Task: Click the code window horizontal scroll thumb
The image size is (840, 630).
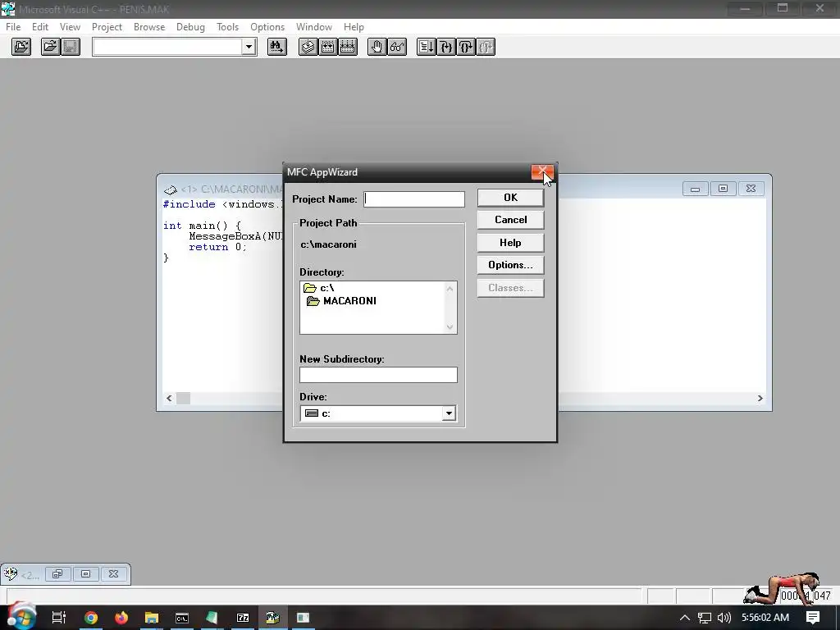Action: [183, 398]
